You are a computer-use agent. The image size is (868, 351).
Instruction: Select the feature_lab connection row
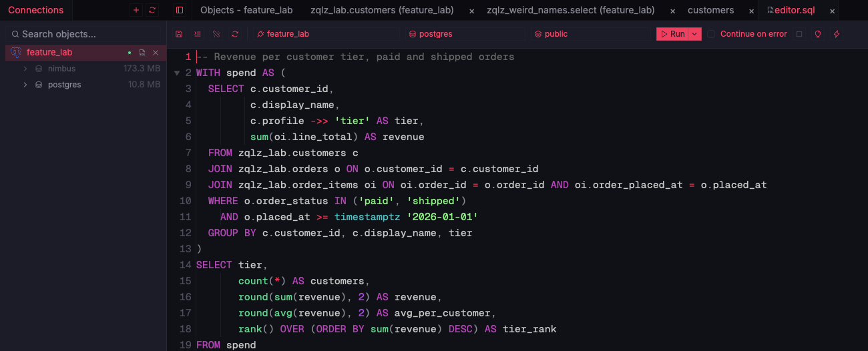[85, 52]
